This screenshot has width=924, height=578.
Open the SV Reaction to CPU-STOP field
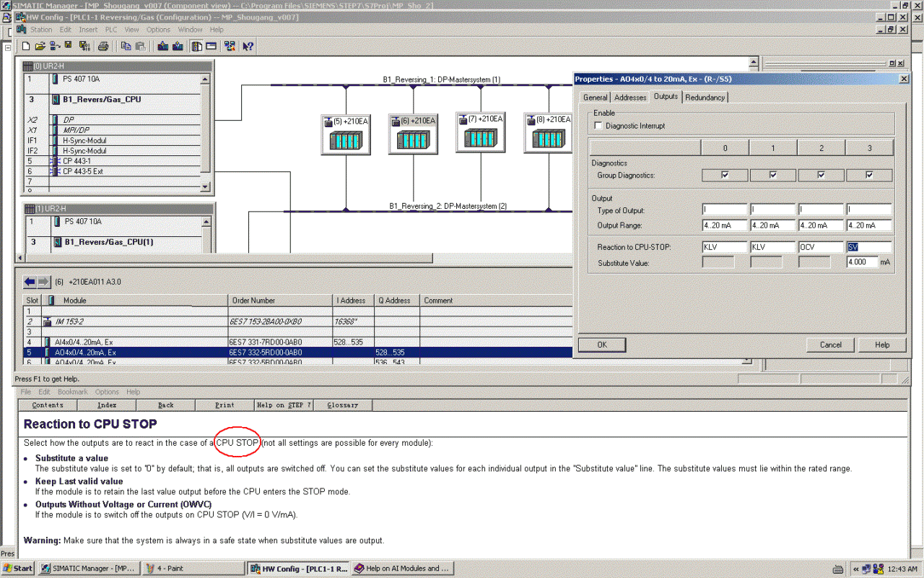coord(869,247)
